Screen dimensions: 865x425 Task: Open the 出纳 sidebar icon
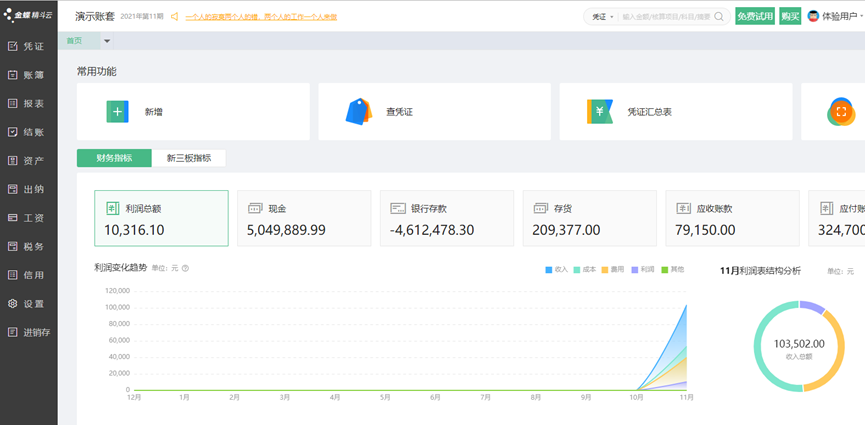[13, 189]
